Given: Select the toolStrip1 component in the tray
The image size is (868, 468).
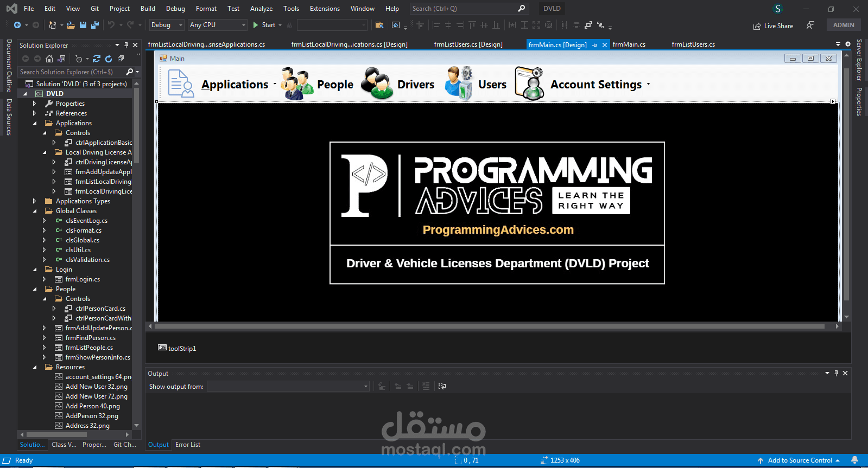Looking at the screenshot, I should [x=177, y=348].
